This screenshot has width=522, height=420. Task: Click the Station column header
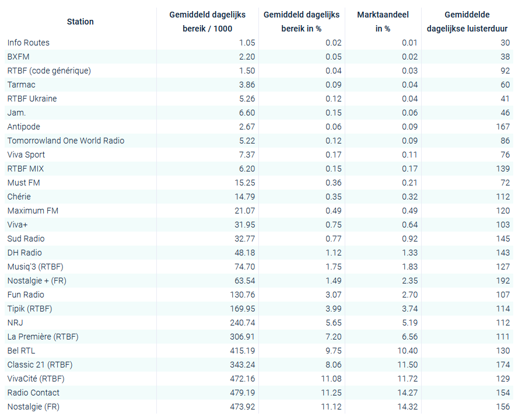(80, 22)
